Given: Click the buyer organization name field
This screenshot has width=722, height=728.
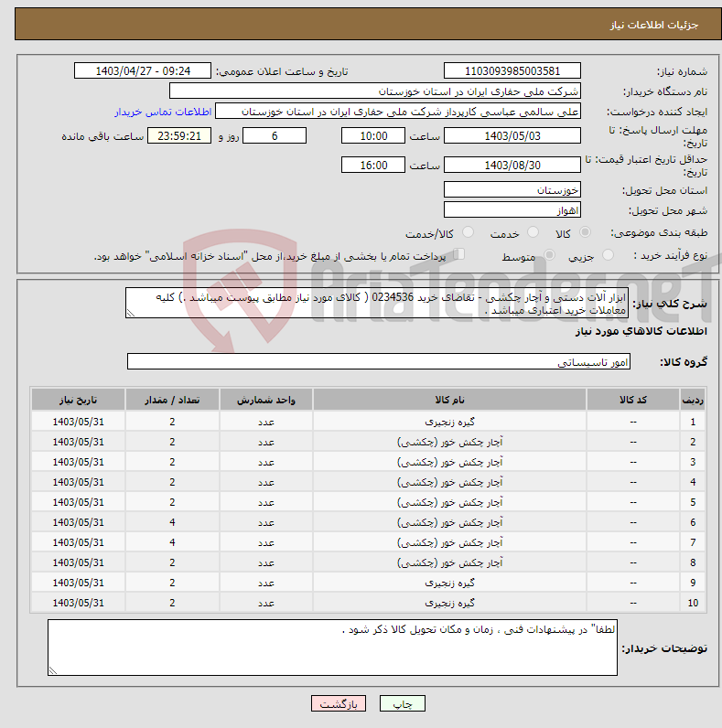Looking at the screenshot, I should [375, 91].
